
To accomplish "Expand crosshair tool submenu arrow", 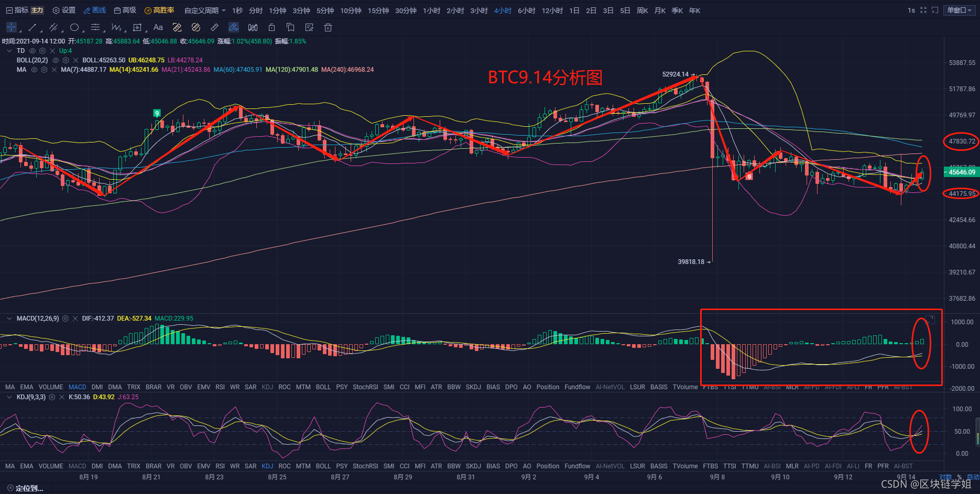I will tap(20, 31).
